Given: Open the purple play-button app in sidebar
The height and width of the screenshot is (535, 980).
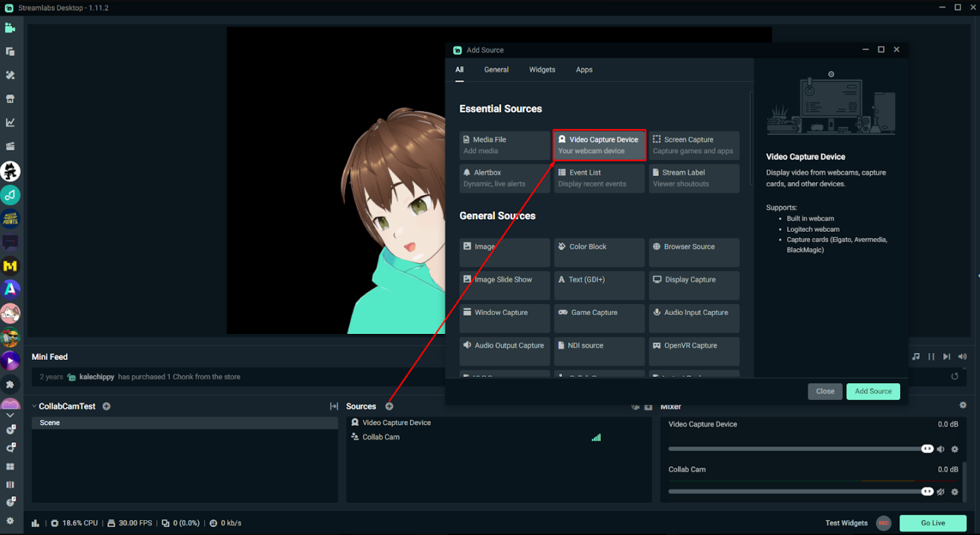Looking at the screenshot, I should pos(10,361).
